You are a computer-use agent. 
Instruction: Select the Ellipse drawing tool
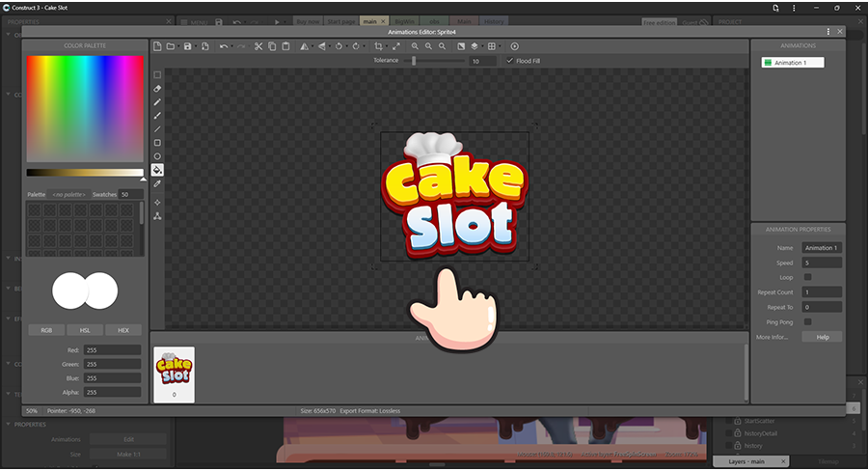157,156
